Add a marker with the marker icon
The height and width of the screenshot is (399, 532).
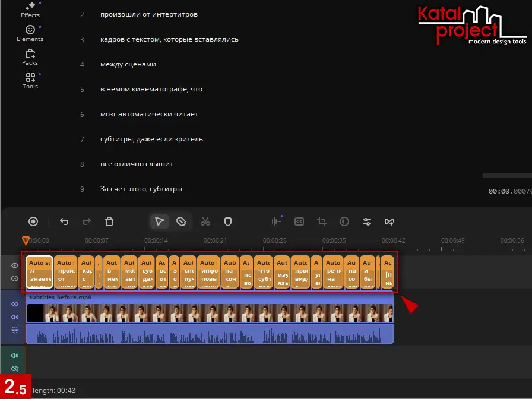[x=227, y=221]
